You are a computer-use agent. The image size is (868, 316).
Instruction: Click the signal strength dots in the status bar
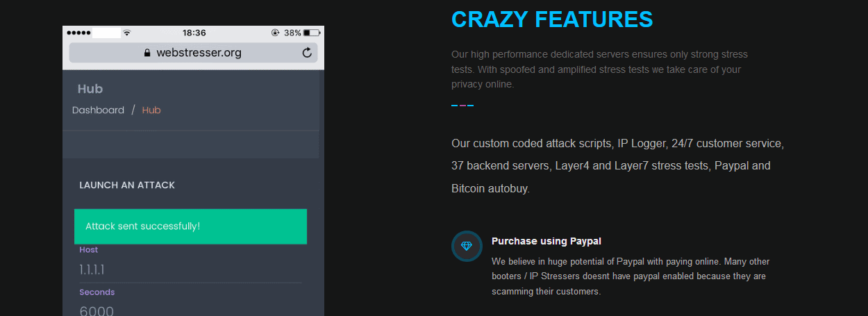pyautogui.click(x=78, y=33)
